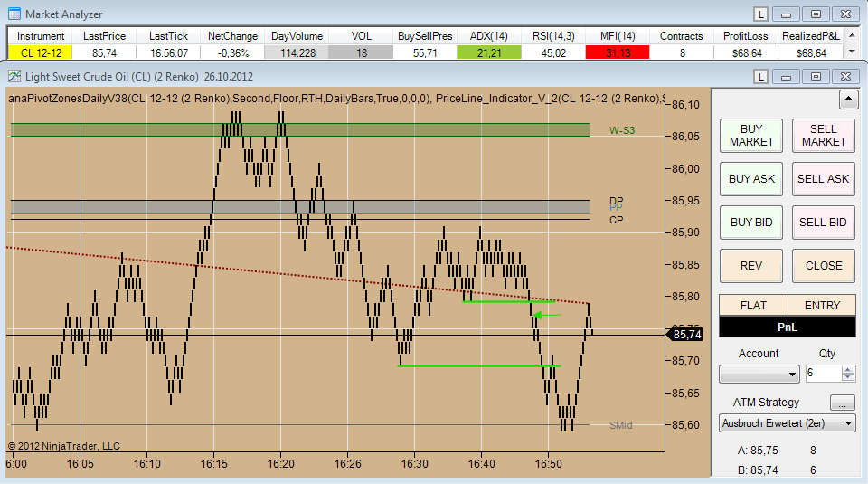Click the SELL BID button
Screen dimensions: 868x484
click(x=823, y=222)
